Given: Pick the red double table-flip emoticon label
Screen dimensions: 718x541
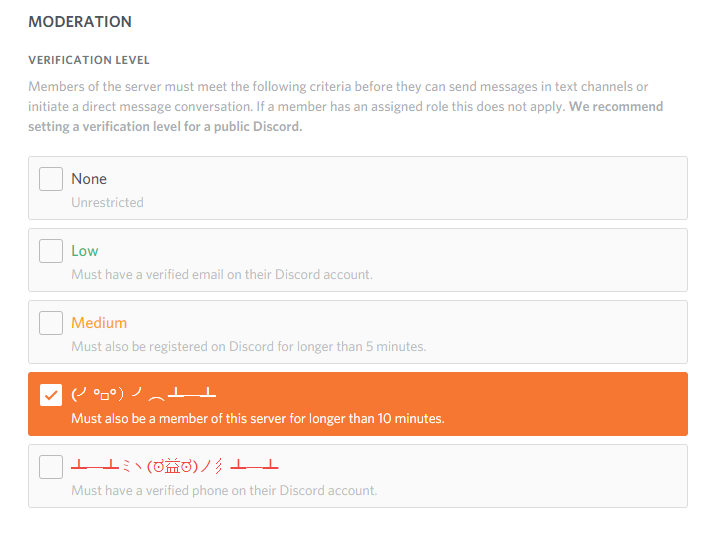Looking at the screenshot, I should (x=174, y=467).
